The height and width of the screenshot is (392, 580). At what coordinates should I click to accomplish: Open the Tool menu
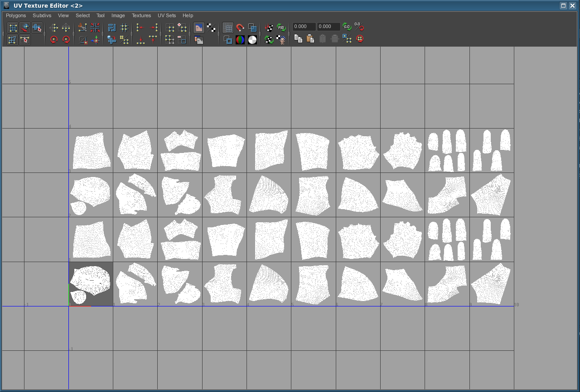point(101,15)
